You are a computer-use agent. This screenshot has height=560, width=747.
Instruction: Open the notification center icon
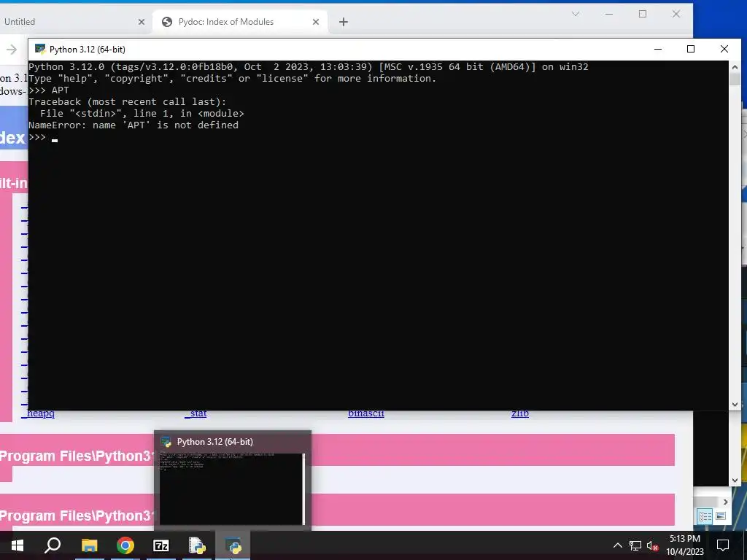click(x=723, y=545)
